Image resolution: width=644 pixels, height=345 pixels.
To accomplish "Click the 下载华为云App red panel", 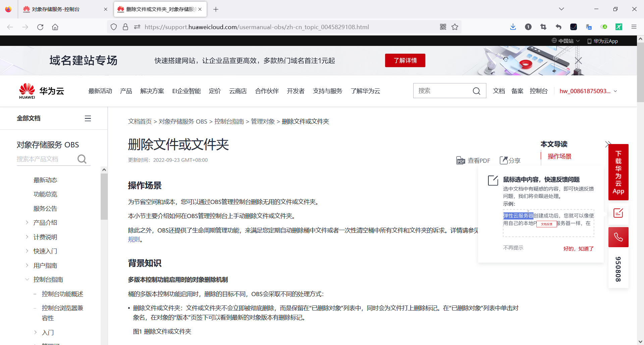I will pyautogui.click(x=618, y=172).
